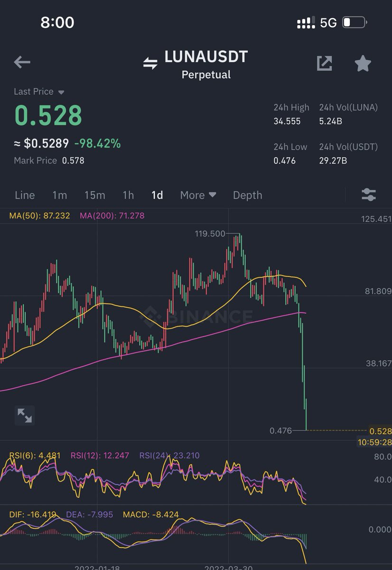Viewport: 392px width, 570px height.
Task: Tap the 125.451 price axis label
Action: pos(376,219)
